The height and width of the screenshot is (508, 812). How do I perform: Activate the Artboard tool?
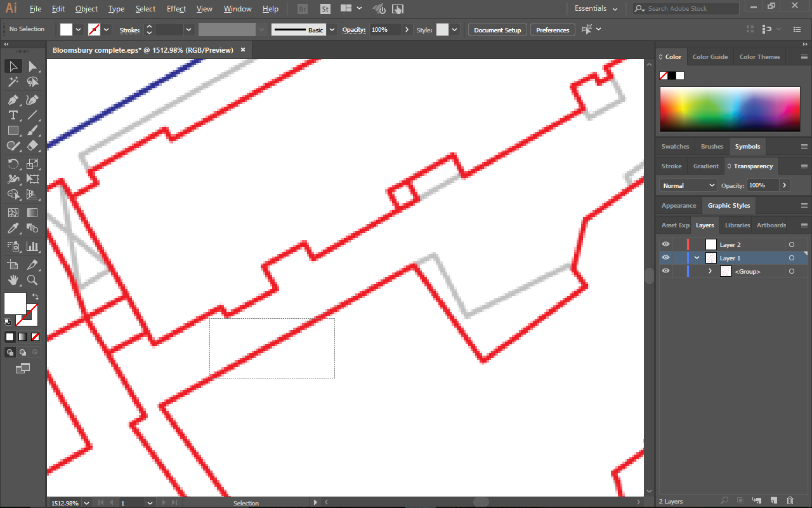pyautogui.click(x=13, y=265)
